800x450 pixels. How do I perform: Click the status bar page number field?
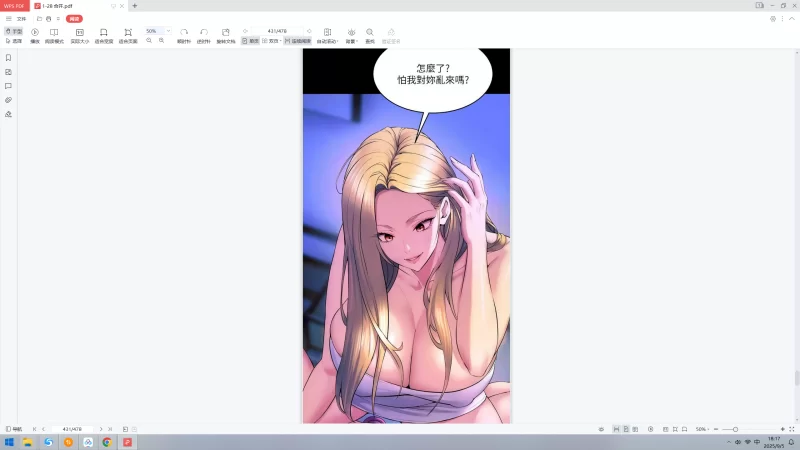[72, 429]
